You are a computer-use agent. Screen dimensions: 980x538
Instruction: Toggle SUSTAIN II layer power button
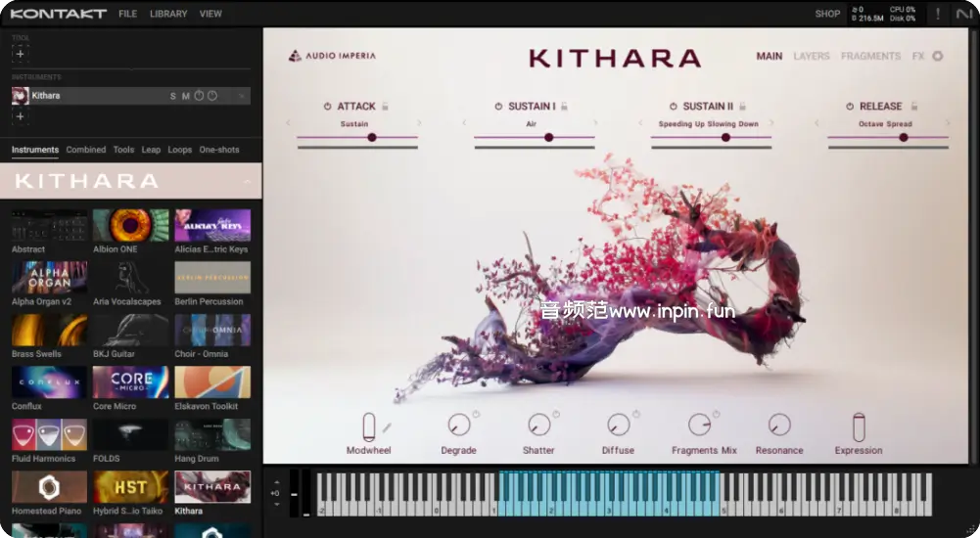click(674, 107)
